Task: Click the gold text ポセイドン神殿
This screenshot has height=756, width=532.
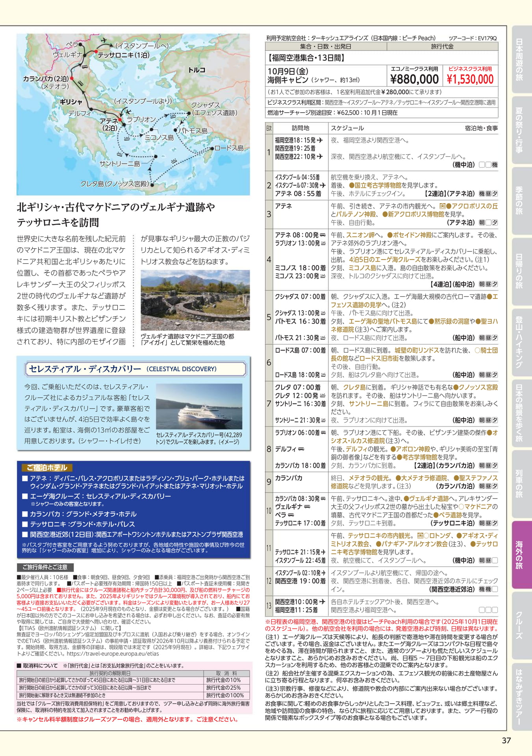Action: point(412,235)
